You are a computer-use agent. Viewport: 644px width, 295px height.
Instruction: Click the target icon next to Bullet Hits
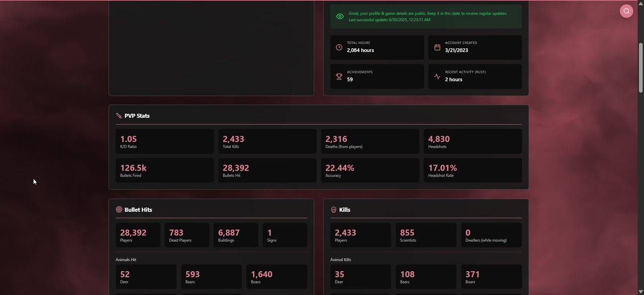[119, 209]
